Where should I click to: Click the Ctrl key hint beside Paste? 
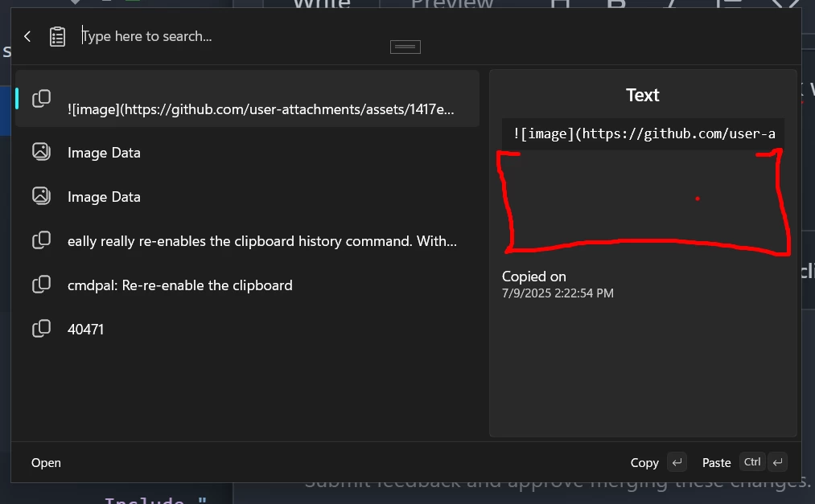point(752,462)
